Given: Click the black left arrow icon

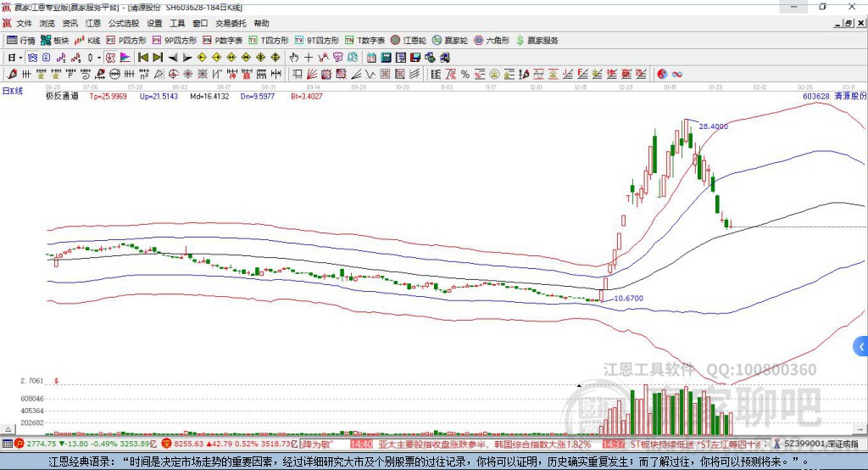Looking at the screenshot, I should click(x=173, y=58).
